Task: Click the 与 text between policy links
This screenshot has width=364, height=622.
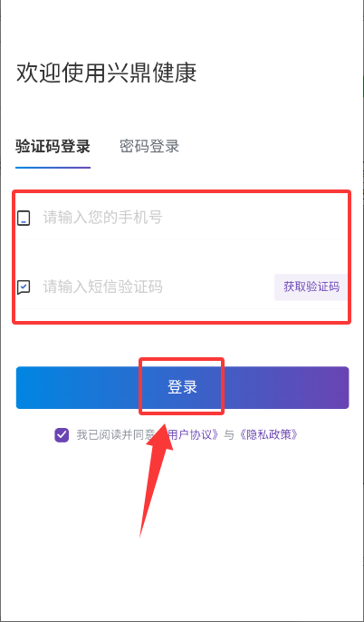Action: coord(229,435)
